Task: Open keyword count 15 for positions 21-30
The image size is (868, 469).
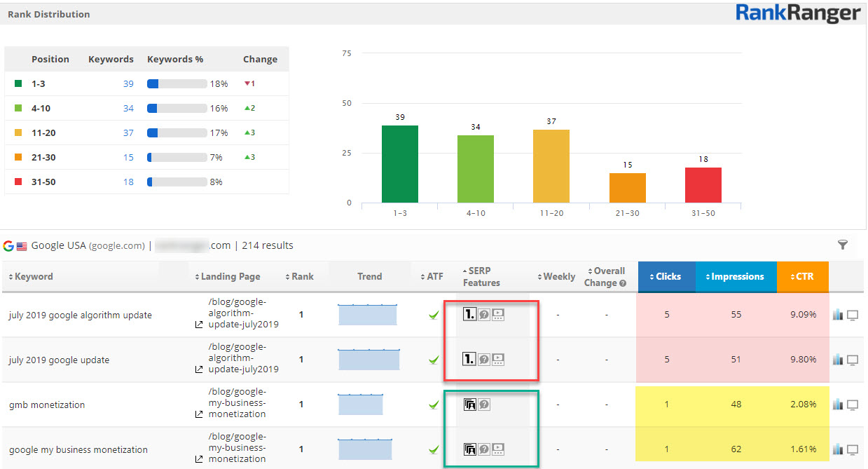Action: click(x=128, y=157)
